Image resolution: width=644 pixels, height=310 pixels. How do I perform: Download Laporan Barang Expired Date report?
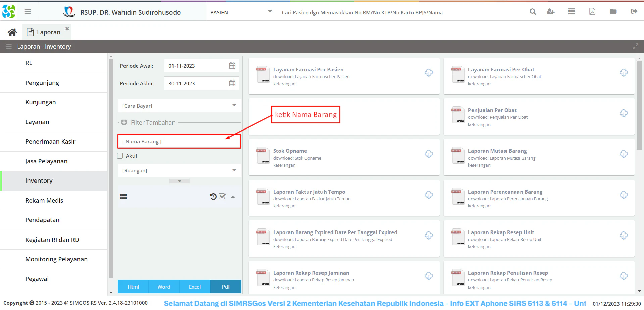pos(429,236)
